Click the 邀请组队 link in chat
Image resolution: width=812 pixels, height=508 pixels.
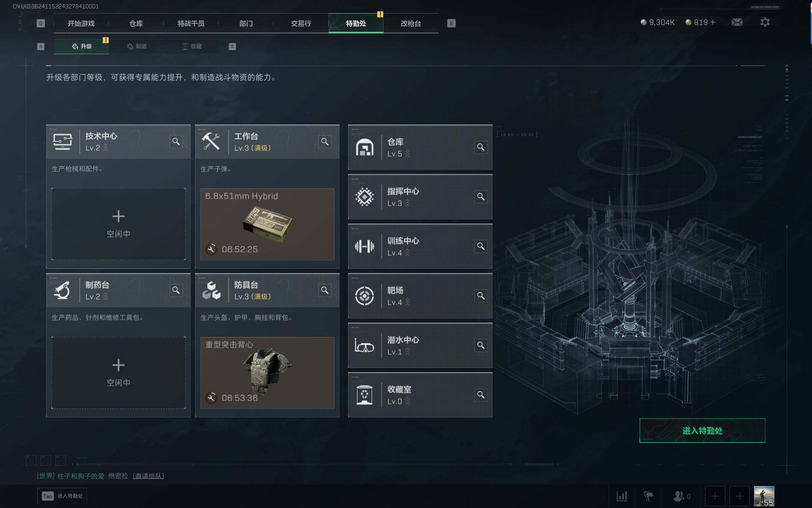[148, 476]
